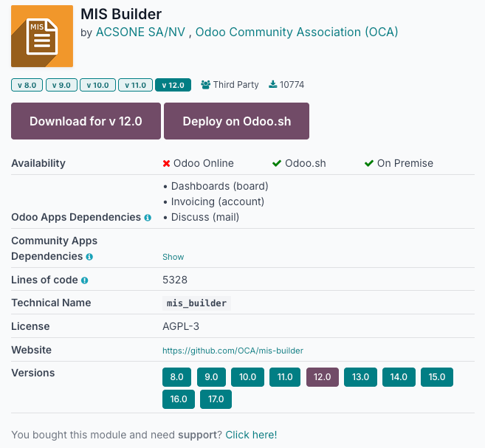485x448 pixels.
Task: Open version 14.0 in Versions row
Action: 399,377
